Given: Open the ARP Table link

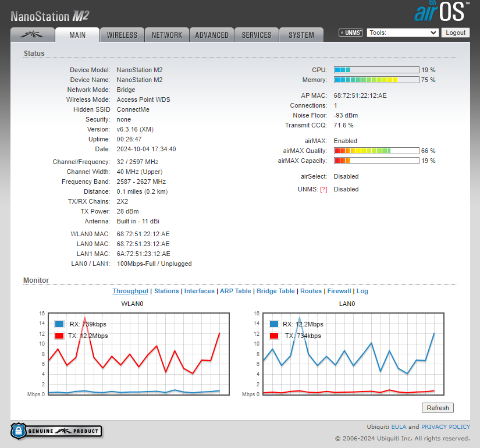Looking at the screenshot, I should (235, 291).
